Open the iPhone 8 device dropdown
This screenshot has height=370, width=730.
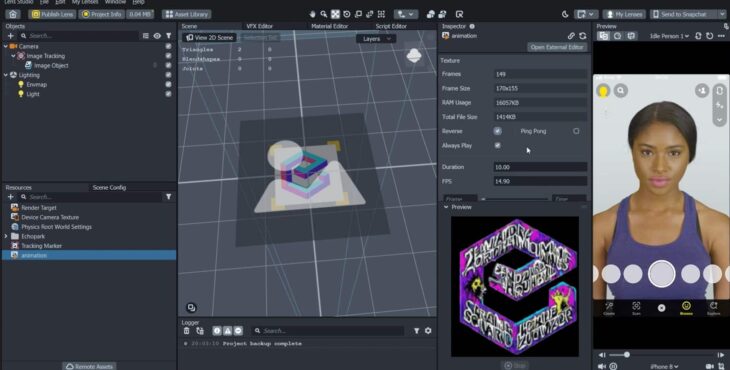point(664,367)
